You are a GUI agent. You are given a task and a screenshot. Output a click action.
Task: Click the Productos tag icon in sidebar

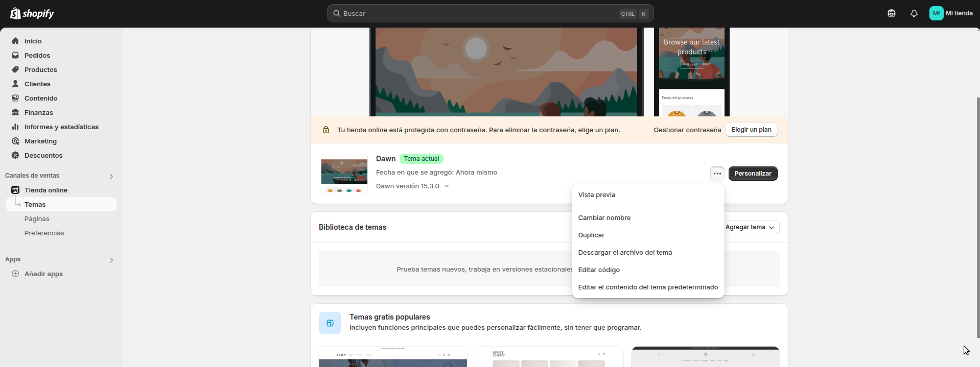click(15, 69)
